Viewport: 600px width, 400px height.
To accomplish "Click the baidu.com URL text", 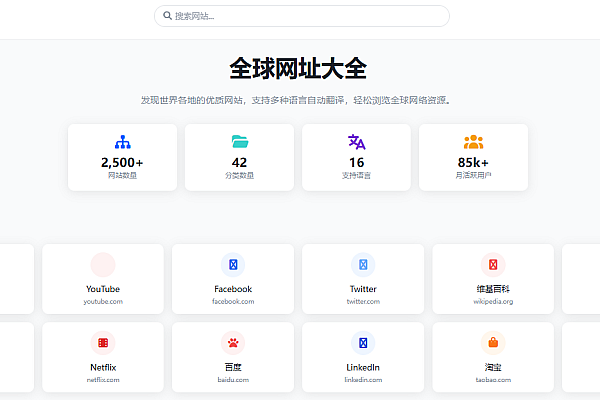I will click(233, 380).
